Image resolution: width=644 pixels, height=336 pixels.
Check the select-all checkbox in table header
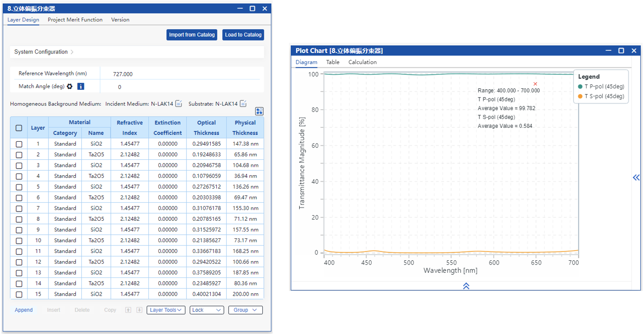click(x=19, y=128)
